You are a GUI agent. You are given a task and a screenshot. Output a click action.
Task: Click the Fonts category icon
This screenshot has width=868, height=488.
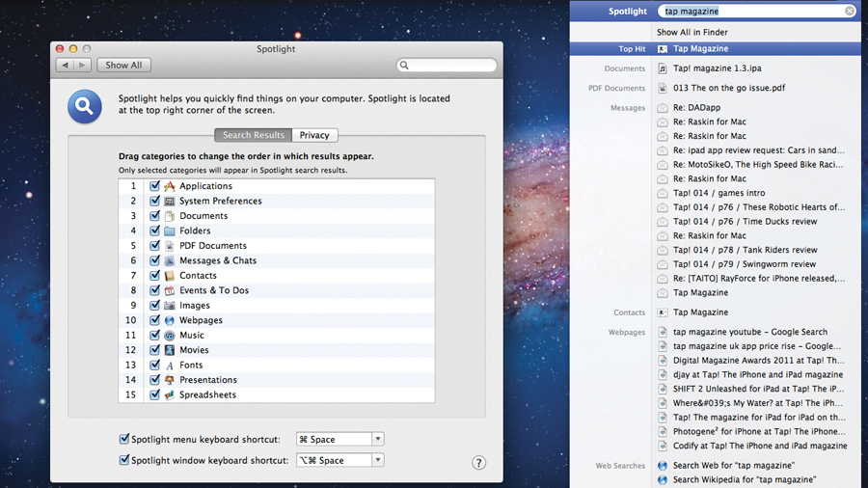tap(170, 366)
